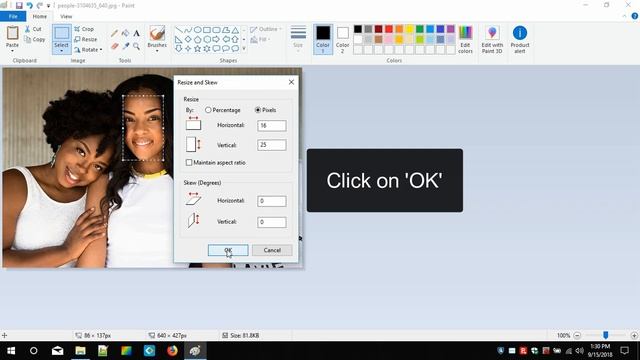Screen dimensions: 640x360
Task: Tick Maintain aspect ratio checkbox
Action: pyautogui.click(x=189, y=162)
